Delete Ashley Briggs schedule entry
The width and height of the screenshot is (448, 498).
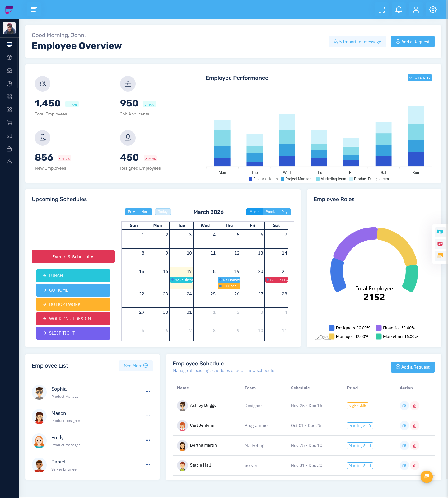pyautogui.click(x=414, y=406)
